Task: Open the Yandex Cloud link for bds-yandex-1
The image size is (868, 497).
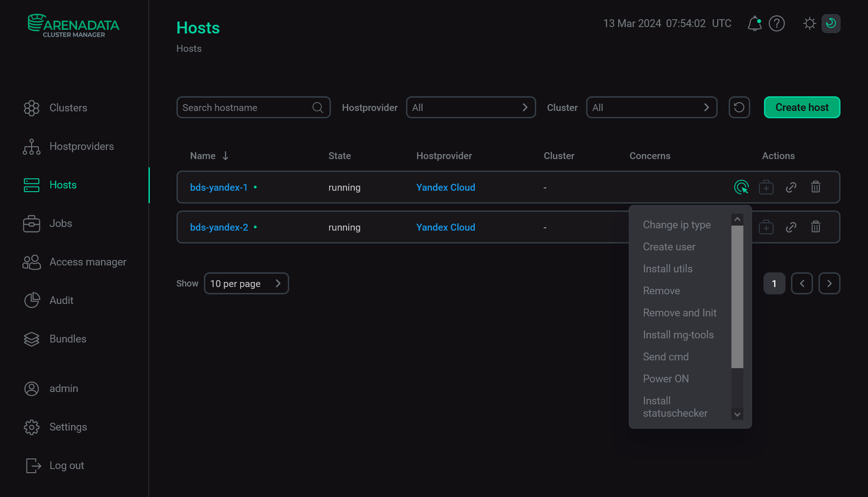Action: (445, 187)
